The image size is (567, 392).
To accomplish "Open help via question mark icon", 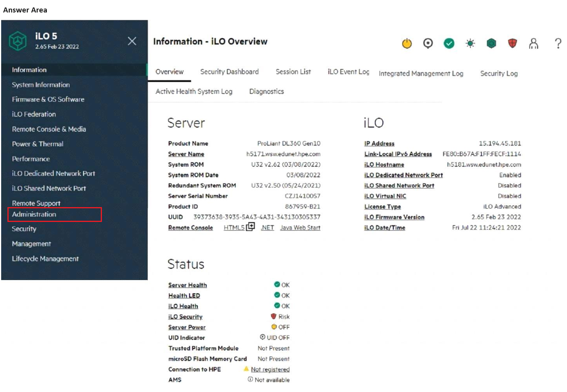I will 558,43.
